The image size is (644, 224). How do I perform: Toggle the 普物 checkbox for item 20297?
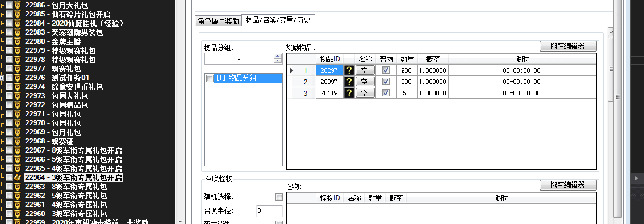[x=386, y=70]
